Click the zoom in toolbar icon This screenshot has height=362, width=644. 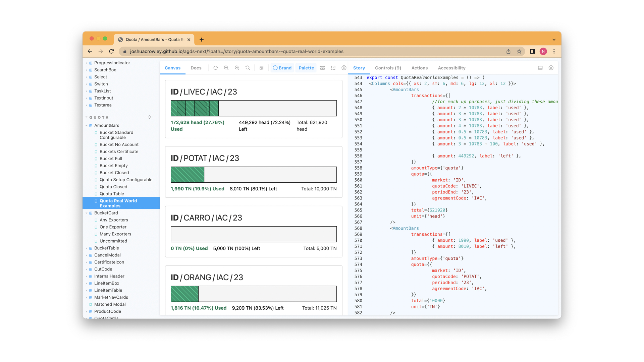(226, 68)
